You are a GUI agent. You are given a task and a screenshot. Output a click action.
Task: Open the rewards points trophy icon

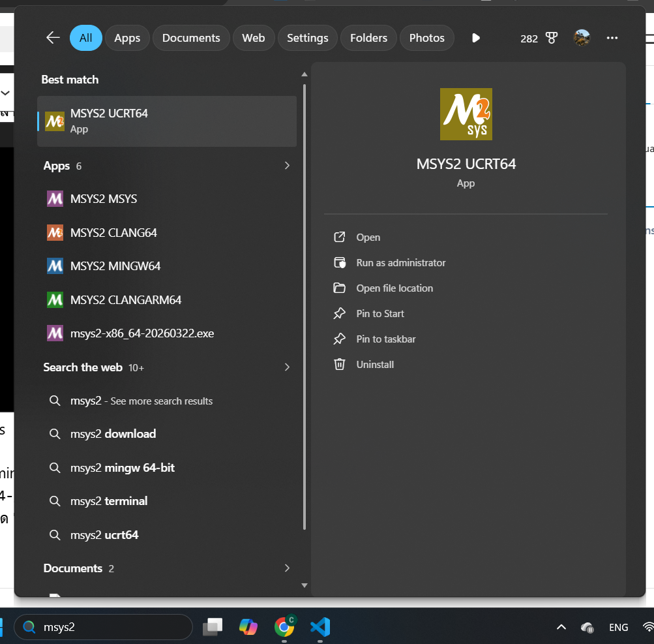[552, 38]
